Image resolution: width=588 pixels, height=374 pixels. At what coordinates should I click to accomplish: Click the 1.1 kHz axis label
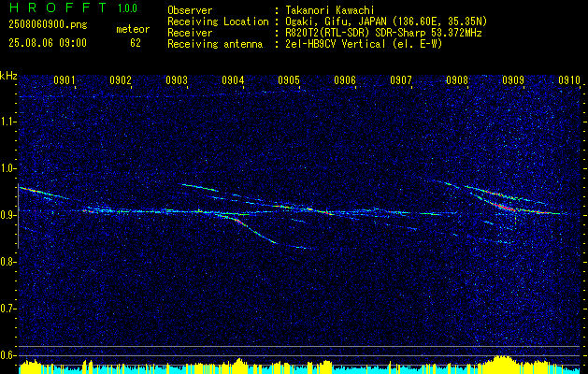[7, 122]
